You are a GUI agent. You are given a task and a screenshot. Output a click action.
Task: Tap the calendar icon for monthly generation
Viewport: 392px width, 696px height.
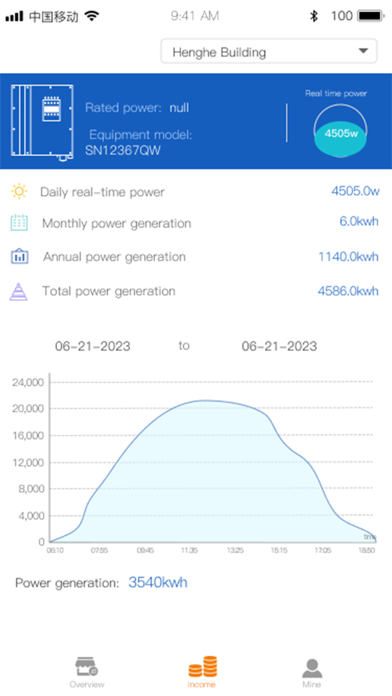(19, 223)
